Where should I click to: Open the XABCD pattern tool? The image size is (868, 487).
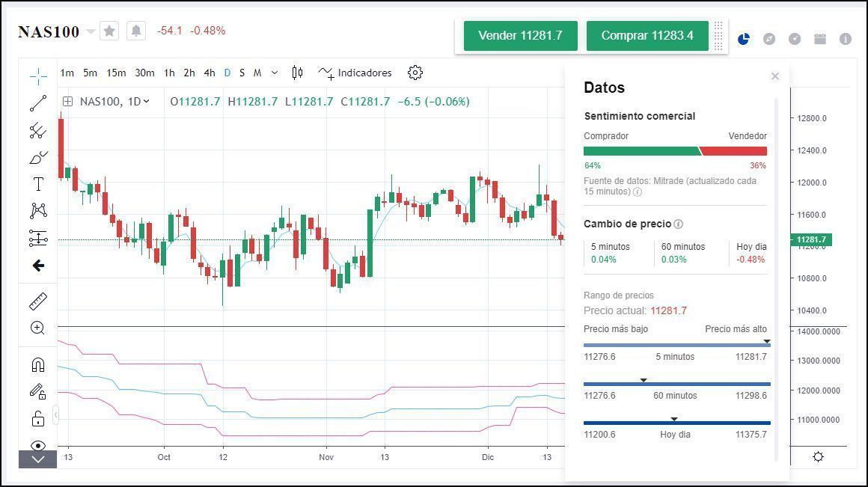(x=37, y=210)
